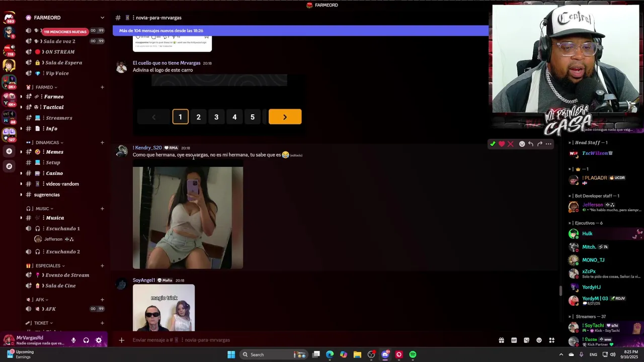
Task: Open user settings gear
Action: pyautogui.click(x=99, y=340)
